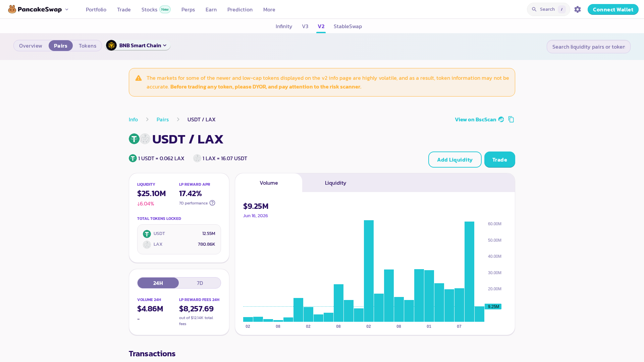Screen dimensions: 644x362
Task: Switch to the StableSwap tab
Action: pyautogui.click(x=348, y=26)
